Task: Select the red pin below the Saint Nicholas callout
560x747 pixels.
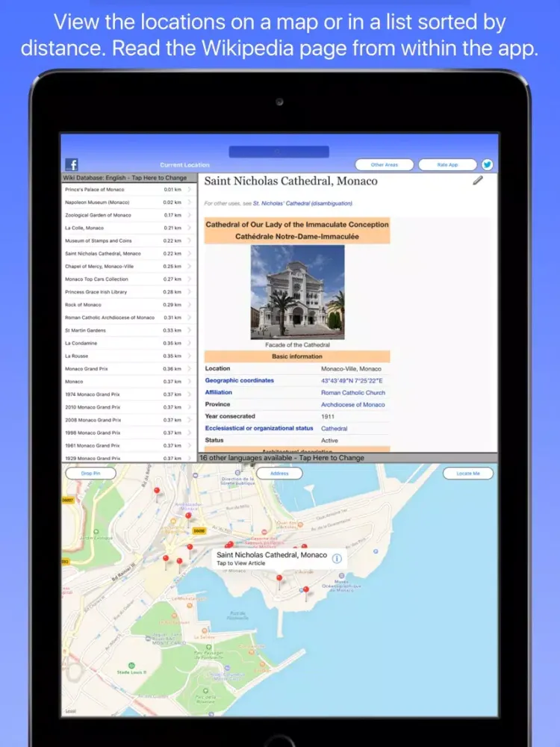Action: tap(279, 578)
